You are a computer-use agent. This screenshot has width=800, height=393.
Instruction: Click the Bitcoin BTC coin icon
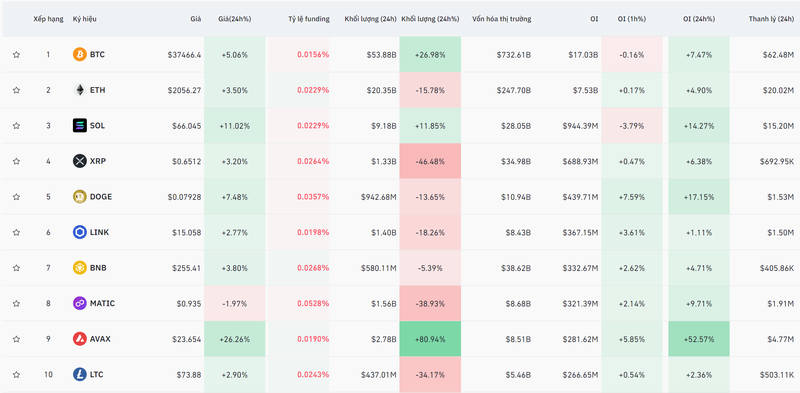80,54
